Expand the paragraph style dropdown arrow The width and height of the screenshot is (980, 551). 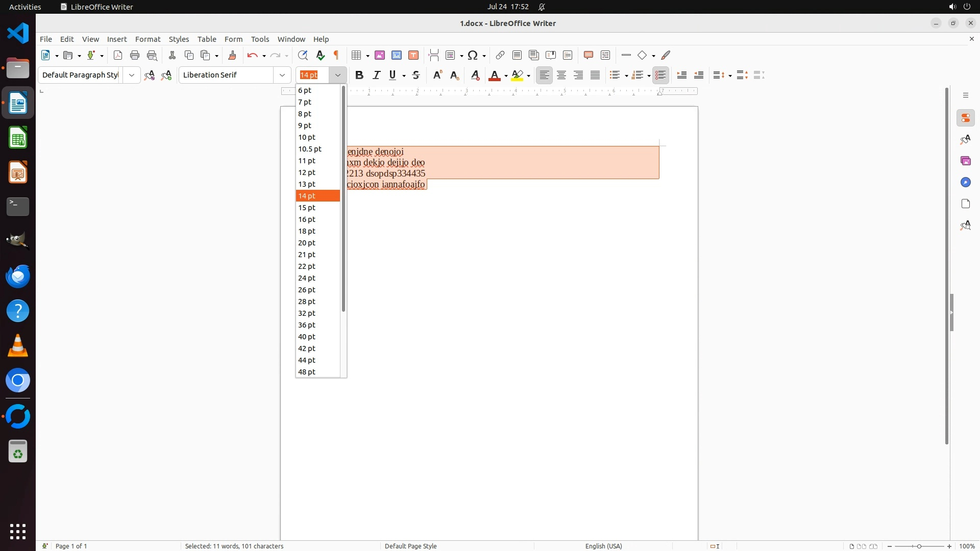pyautogui.click(x=132, y=75)
